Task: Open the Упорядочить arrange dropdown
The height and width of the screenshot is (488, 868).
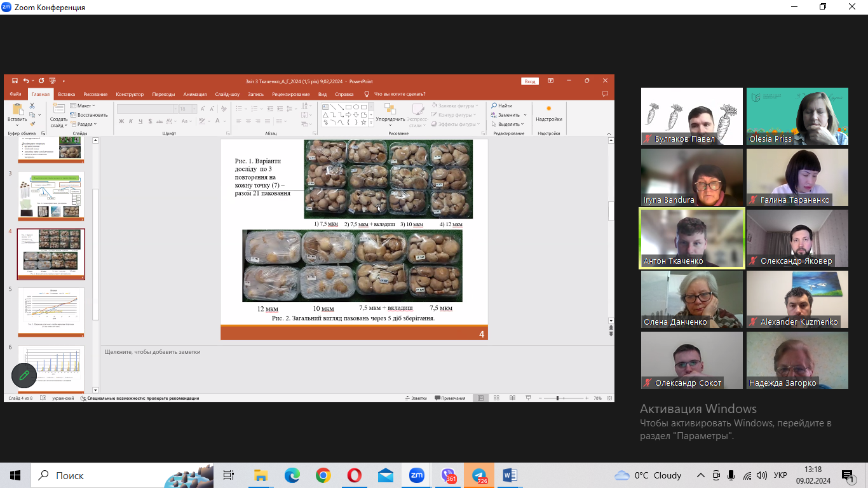Action: coord(390,119)
